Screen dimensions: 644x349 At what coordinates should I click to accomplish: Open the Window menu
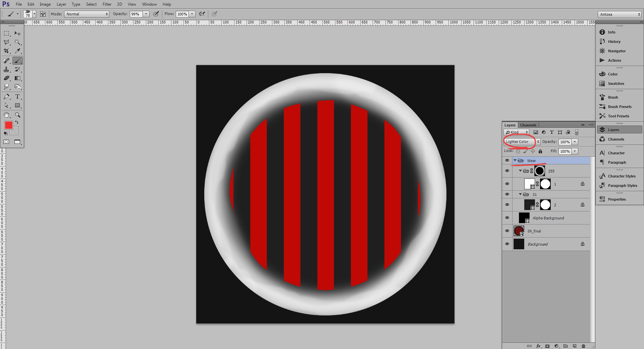(149, 4)
